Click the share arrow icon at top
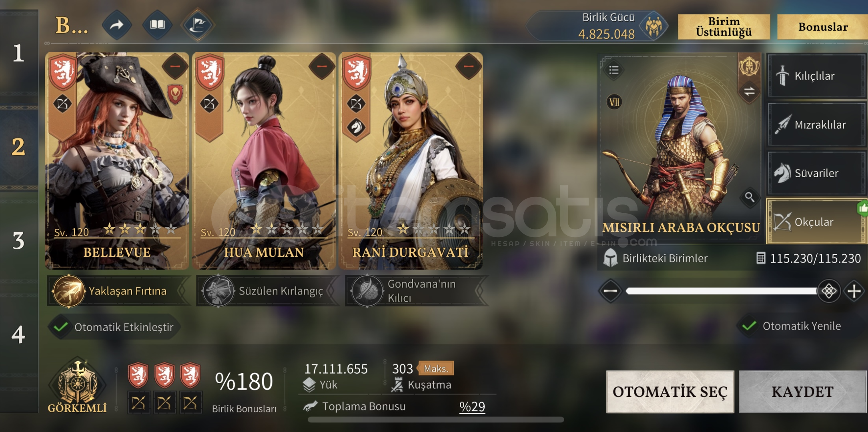The image size is (868, 432). pyautogui.click(x=117, y=25)
